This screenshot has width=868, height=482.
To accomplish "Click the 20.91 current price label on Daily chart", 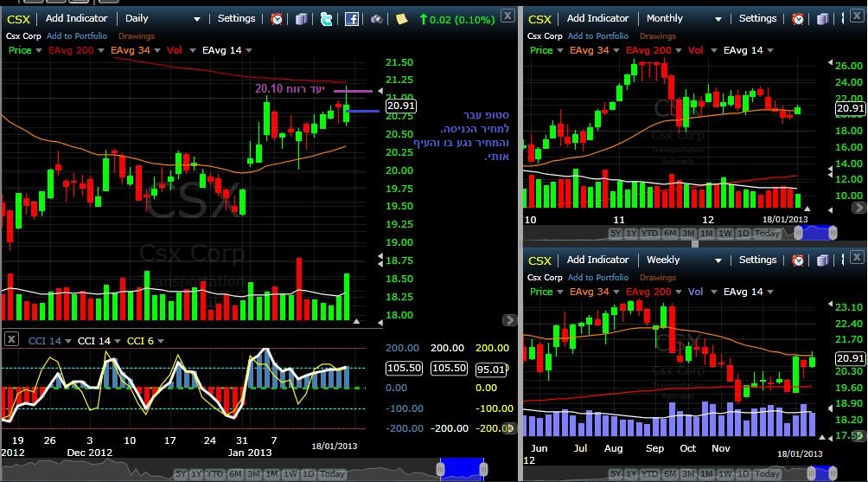I will point(401,106).
